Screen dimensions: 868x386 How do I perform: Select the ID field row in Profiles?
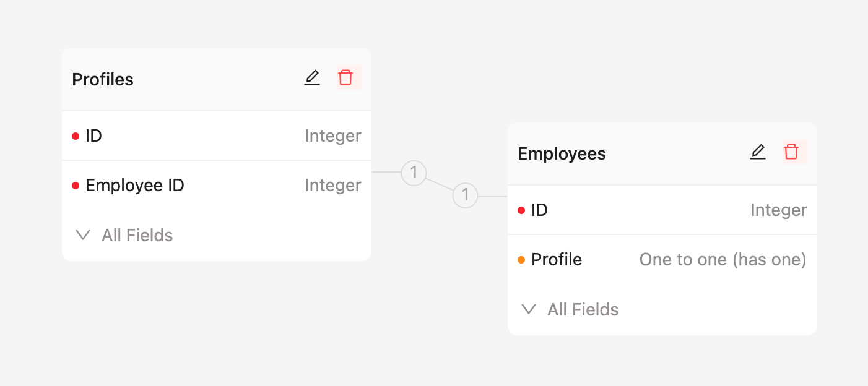pos(217,136)
